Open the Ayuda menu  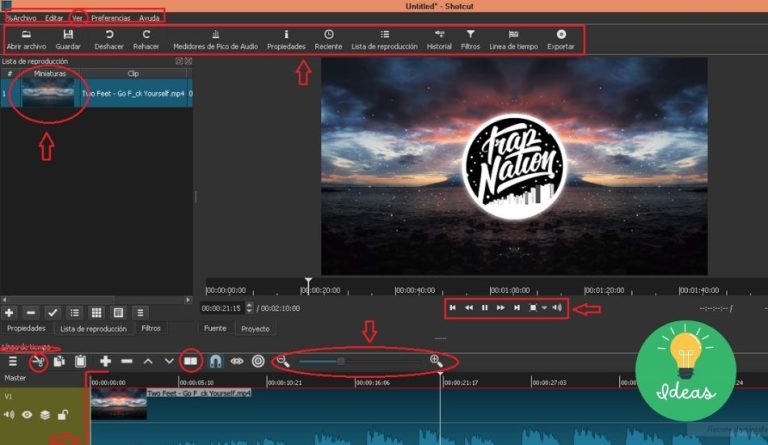click(149, 18)
